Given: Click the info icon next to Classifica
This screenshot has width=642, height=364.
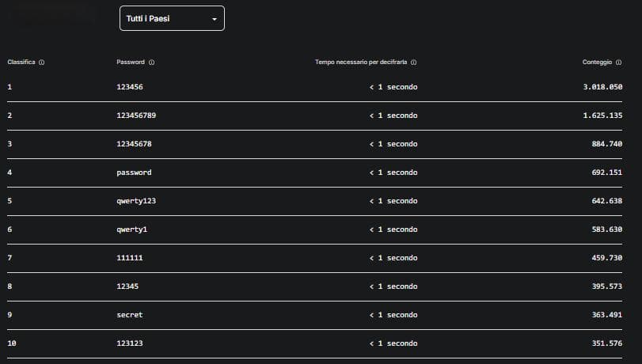Looking at the screenshot, I should (x=41, y=63).
